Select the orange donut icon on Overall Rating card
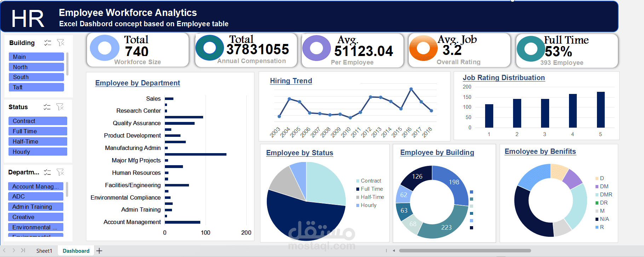644x257 pixels. pos(423,48)
